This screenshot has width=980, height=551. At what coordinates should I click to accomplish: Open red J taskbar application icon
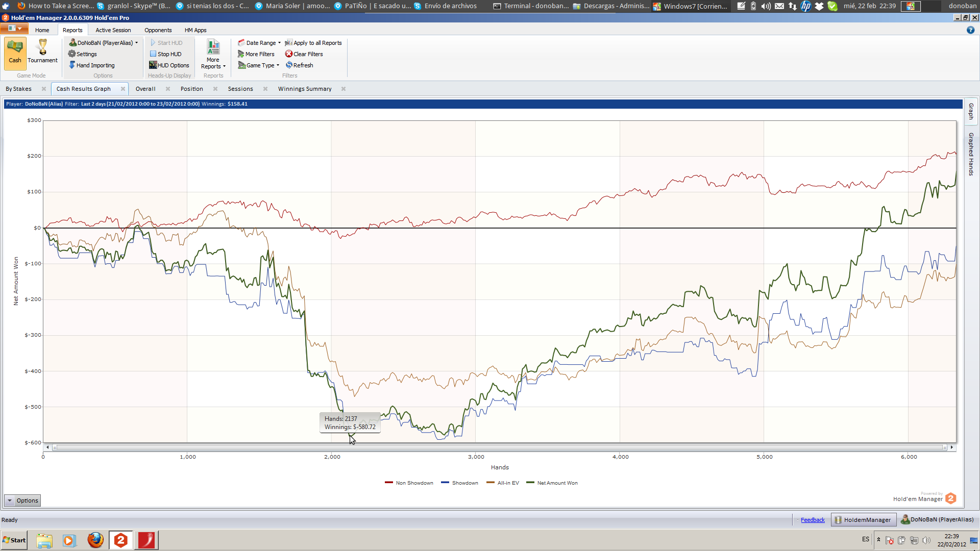tap(146, 540)
